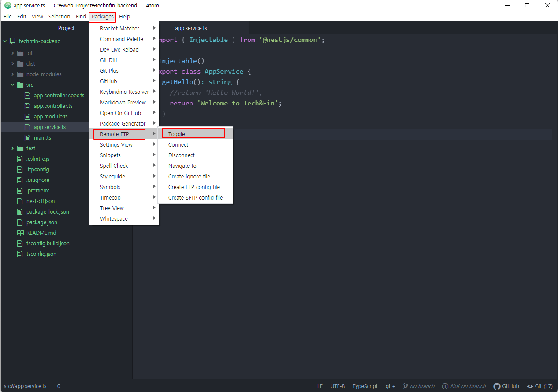Open .prettierrc file
Viewport: 558px width, 392px height.
point(38,190)
